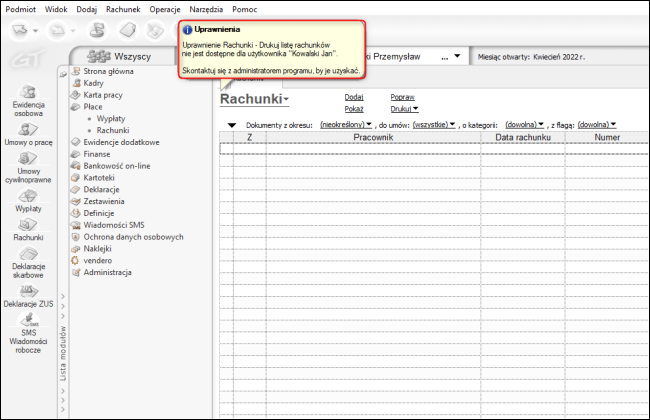Open dropdown arrow beside first toolbar icon
The image size is (650, 420).
coord(35,30)
